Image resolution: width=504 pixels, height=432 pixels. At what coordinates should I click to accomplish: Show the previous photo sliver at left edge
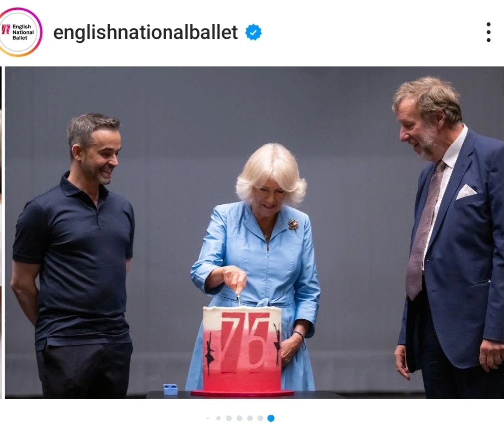pos(1,232)
